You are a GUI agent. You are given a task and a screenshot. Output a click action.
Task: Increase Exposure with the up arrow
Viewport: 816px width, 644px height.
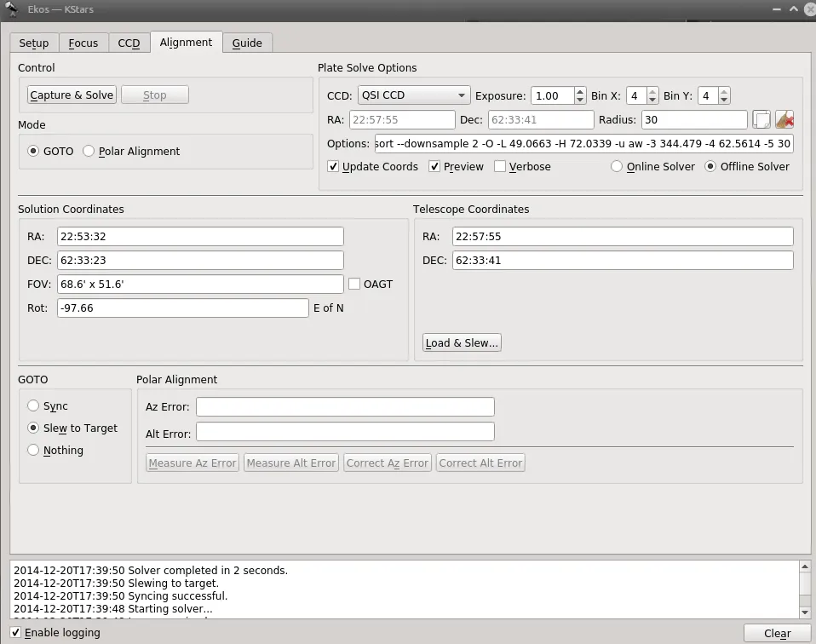click(580, 91)
